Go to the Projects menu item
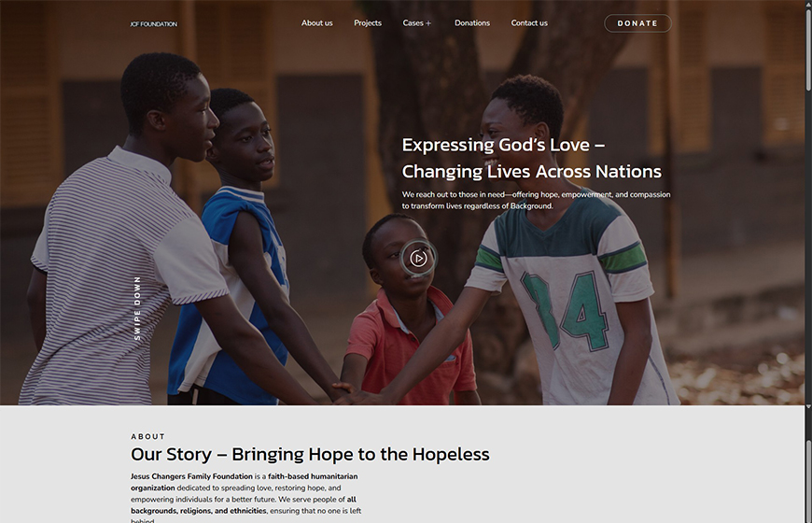 pyautogui.click(x=368, y=22)
